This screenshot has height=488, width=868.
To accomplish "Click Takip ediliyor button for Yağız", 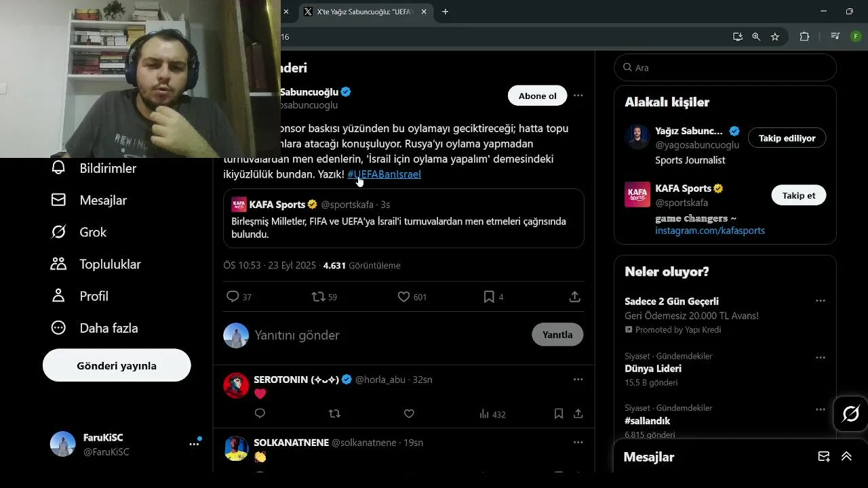I will [x=787, y=138].
